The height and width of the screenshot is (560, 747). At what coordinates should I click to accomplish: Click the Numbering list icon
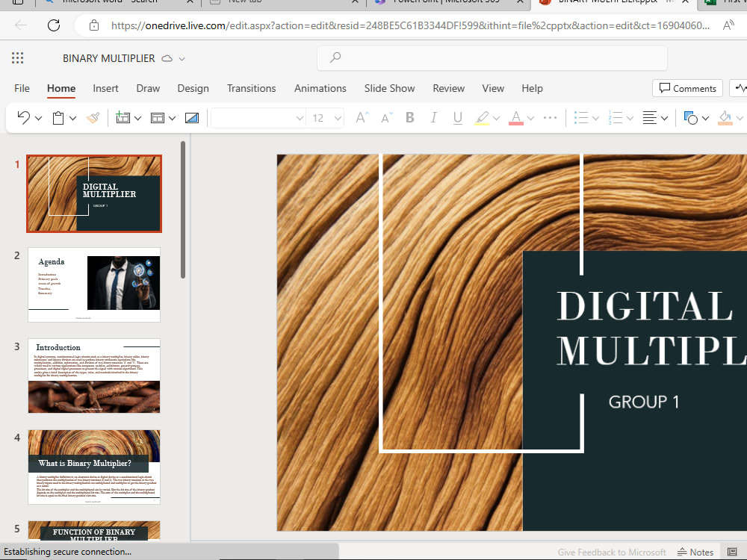pos(615,118)
